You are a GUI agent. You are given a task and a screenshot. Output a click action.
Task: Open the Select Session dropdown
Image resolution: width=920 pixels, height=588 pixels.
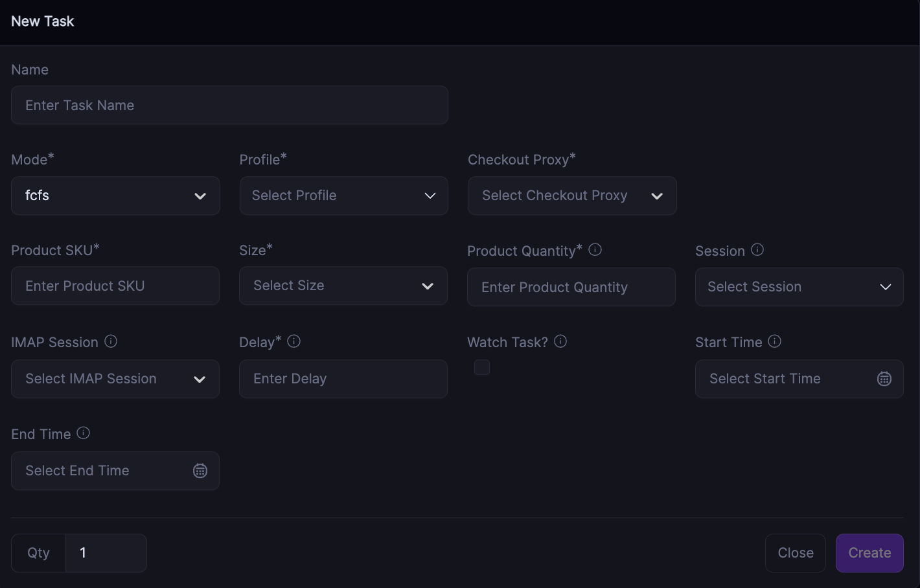799,287
